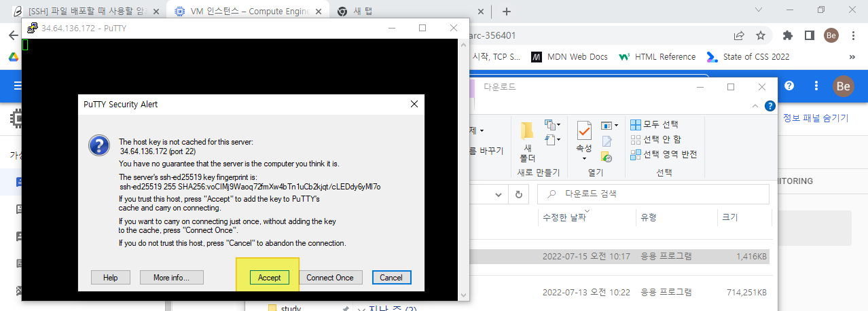
Task: Open Help in the PuTTY alert
Action: [111, 277]
